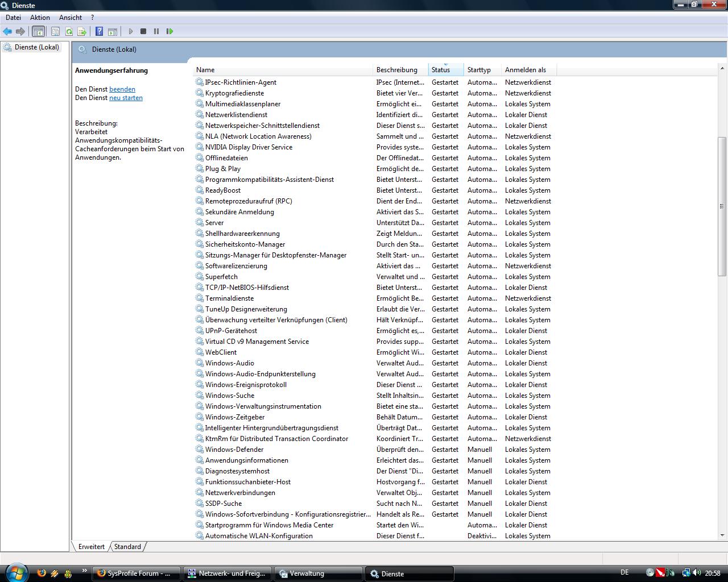Switch to the SysProfile Forum taskbar button

coord(136,573)
